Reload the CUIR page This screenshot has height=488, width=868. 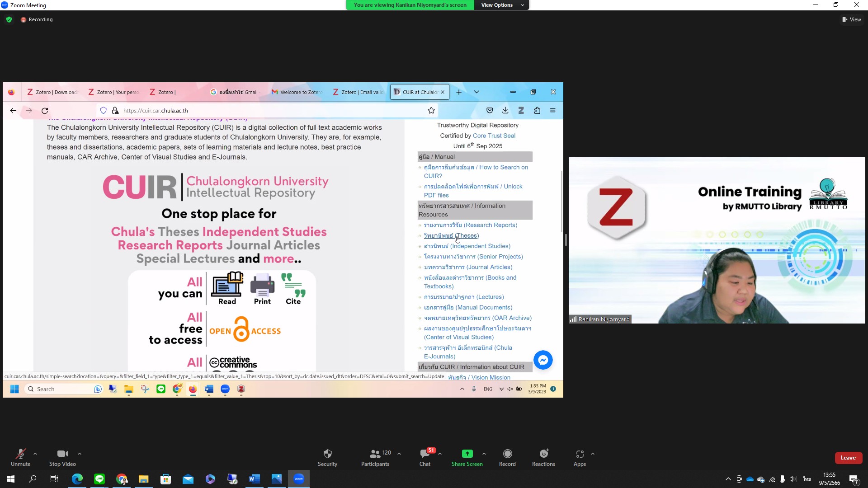tap(45, 111)
